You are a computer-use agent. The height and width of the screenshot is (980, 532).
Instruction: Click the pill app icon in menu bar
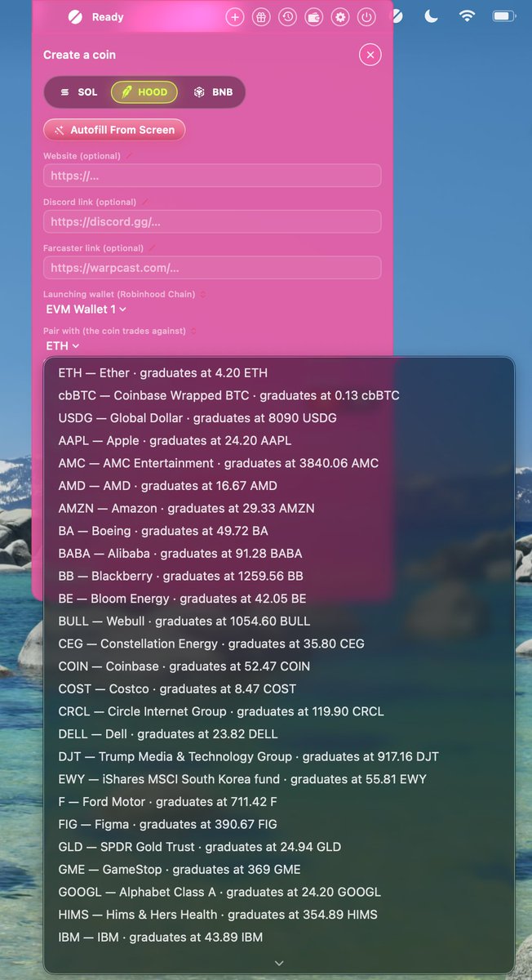click(397, 16)
